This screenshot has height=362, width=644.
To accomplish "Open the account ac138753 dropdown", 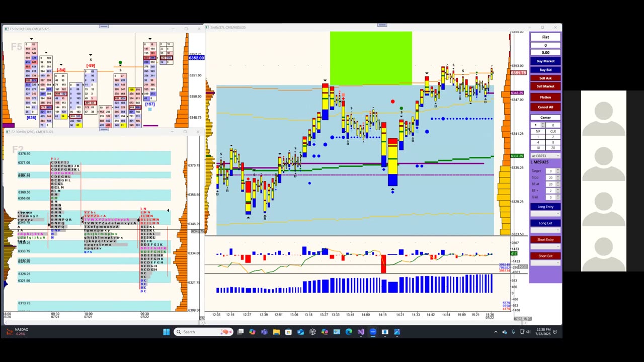I will tap(545, 156).
